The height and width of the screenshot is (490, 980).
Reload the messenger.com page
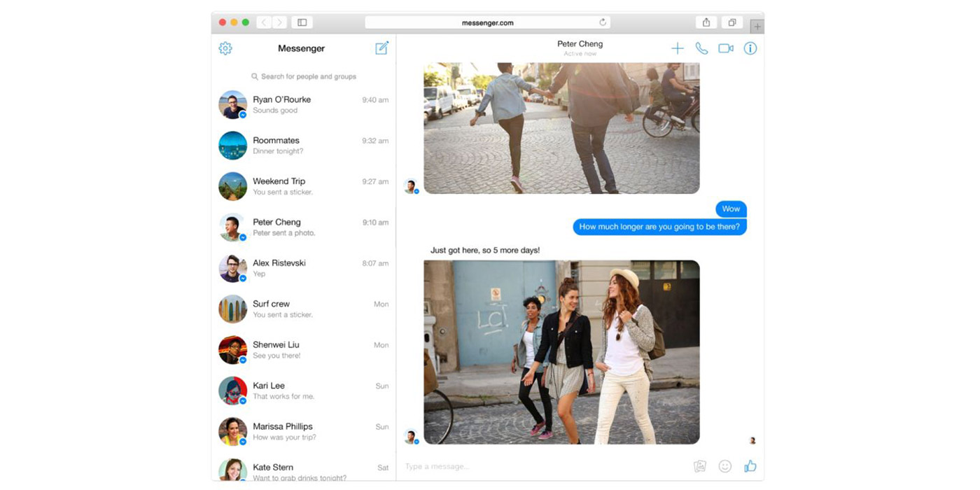coord(603,22)
